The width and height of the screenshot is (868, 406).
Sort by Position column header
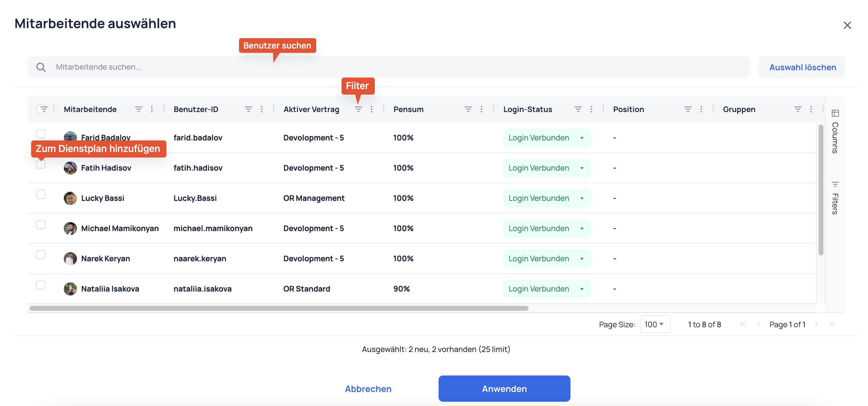(x=628, y=109)
